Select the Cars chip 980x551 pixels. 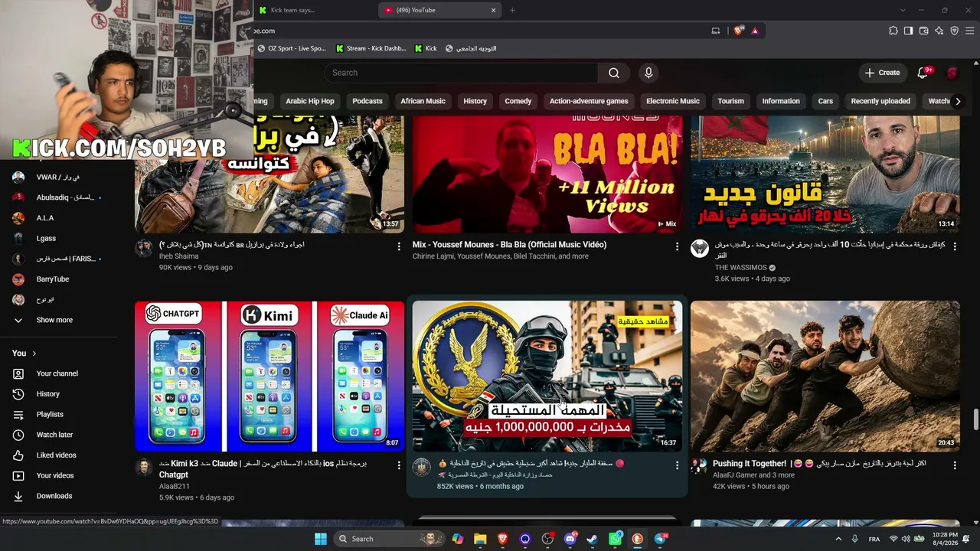point(825,101)
